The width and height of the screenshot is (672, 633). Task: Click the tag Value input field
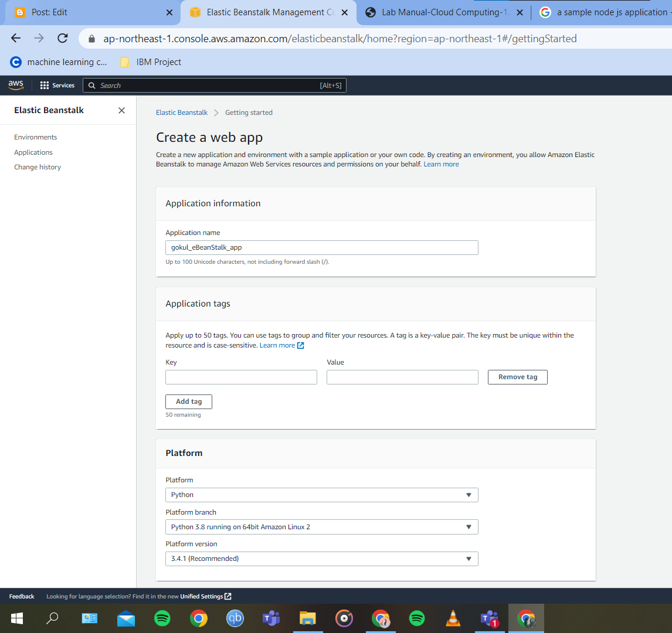tap(402, 377)
